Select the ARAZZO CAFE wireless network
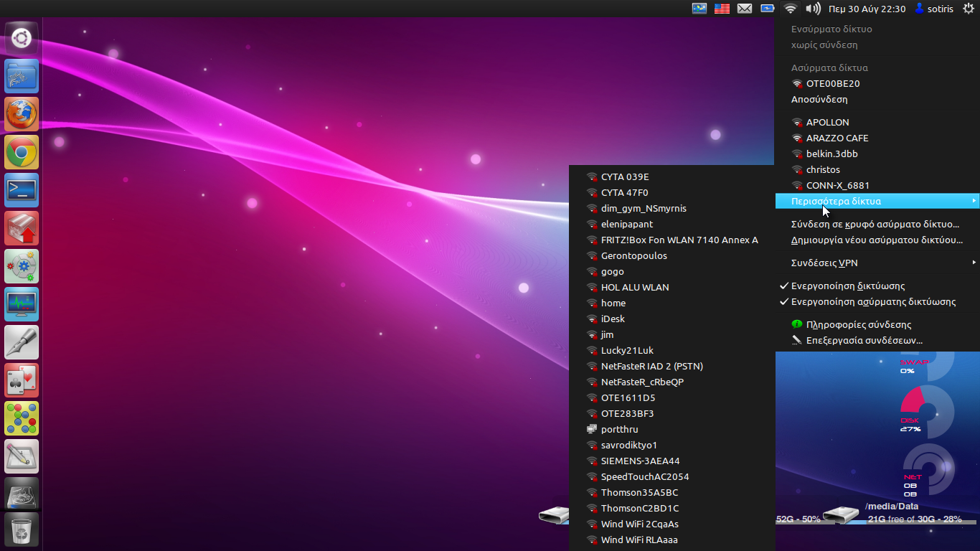Viewport: 980px width, 551px height. 837,138
